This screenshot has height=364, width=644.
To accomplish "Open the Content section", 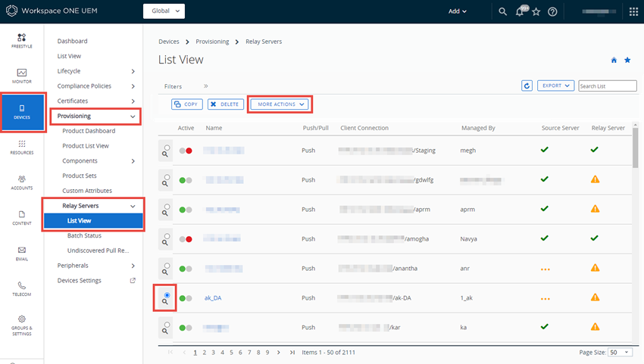I will [x=22, y=218].
